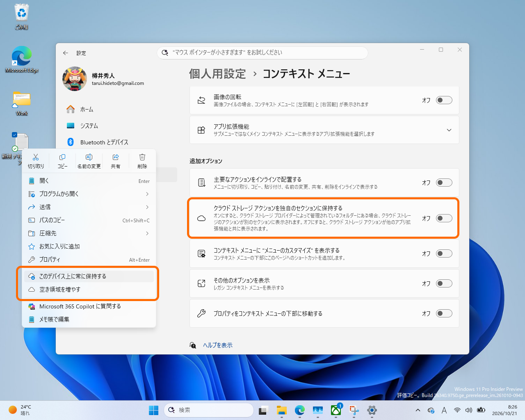Go back with the Settings back arrow
The width and height of the screenshot is (525, 420).
(66, 53)
